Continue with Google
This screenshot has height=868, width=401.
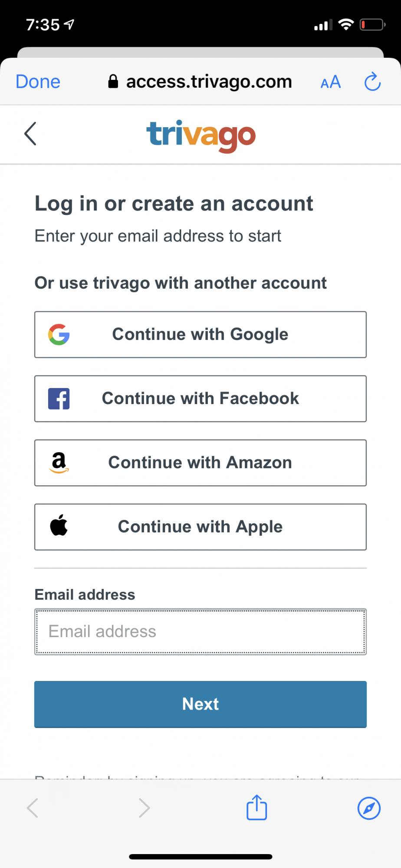pyautogui.click(x=200, y=335)
